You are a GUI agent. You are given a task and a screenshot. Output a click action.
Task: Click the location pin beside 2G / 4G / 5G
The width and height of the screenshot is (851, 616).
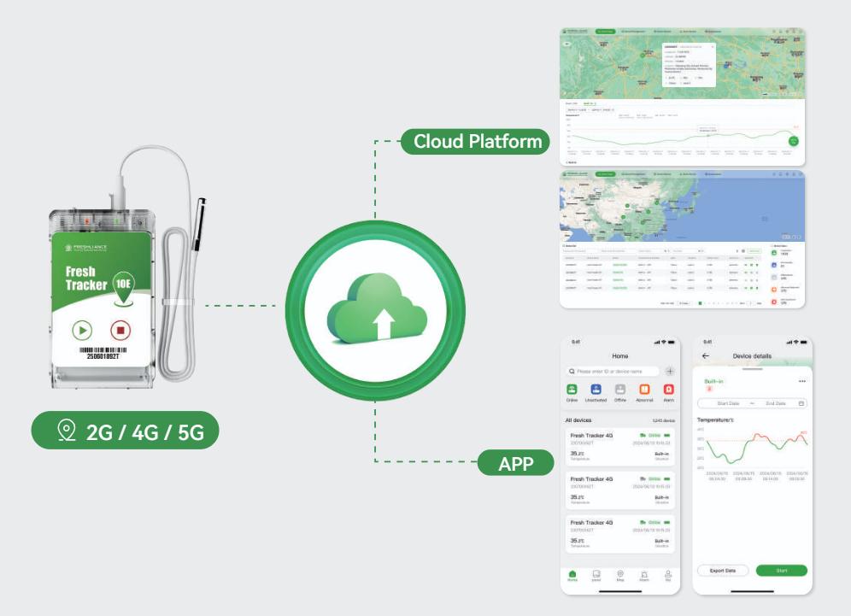(x=67, y=431)
